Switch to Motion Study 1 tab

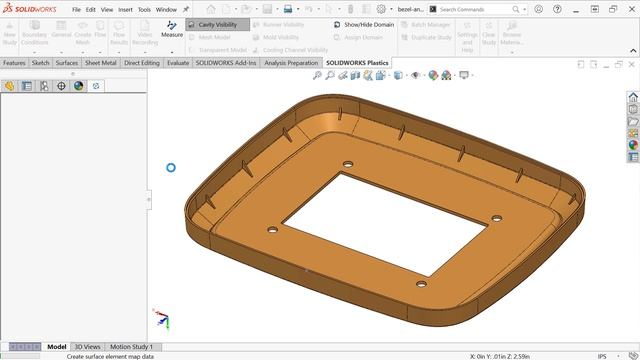coord(131,347)
